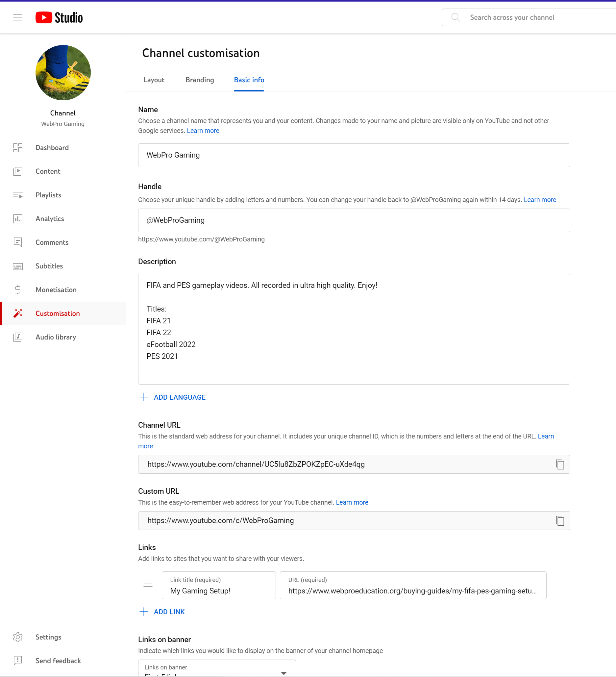616x677 pixels.
Task: Click the Playlists icon in sidebar
Action: (x=18, y=195)
